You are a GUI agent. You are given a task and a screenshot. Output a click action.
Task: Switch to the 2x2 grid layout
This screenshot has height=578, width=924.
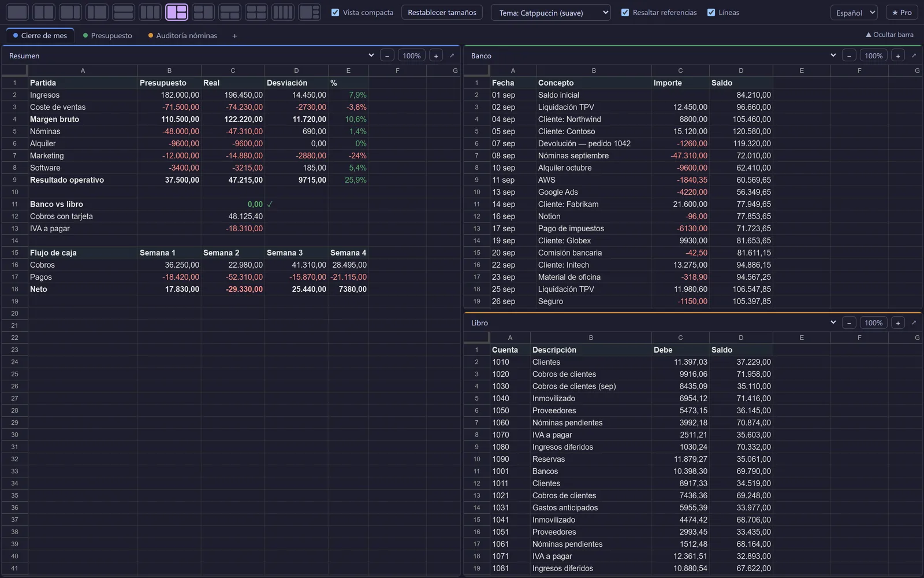(x=256, y=12)
